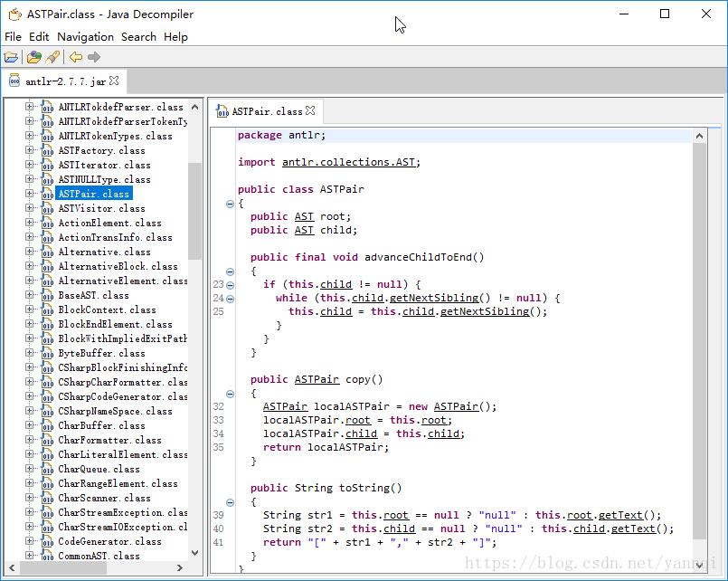Screen dimensions: 728x581
Task: Open the Navigation menu
Action: click(x=85, y=37)
